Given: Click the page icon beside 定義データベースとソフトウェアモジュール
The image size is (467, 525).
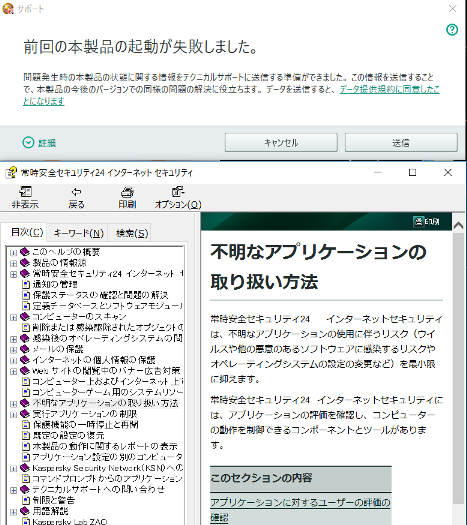Looking at the screenshot, I should (x=26, y=306).
